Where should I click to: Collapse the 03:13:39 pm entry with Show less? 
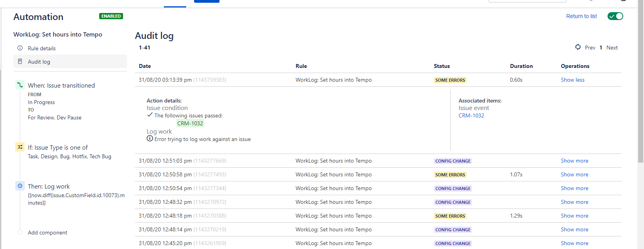573,80
